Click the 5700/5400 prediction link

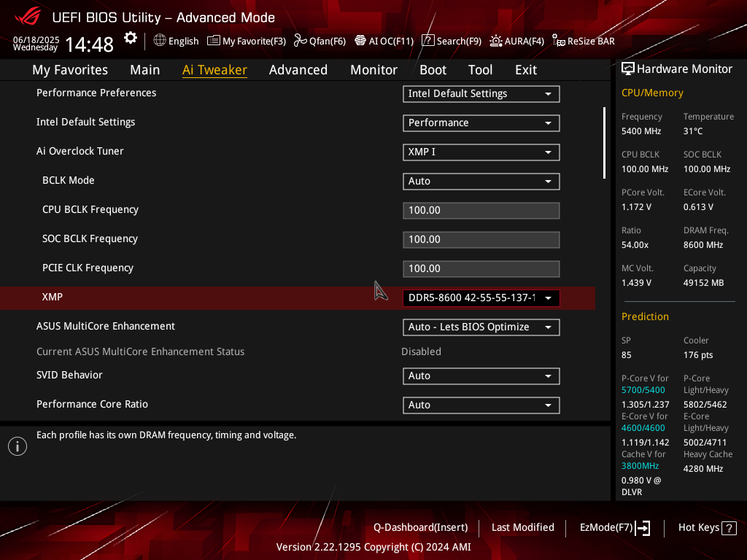[x=643, y=390]
